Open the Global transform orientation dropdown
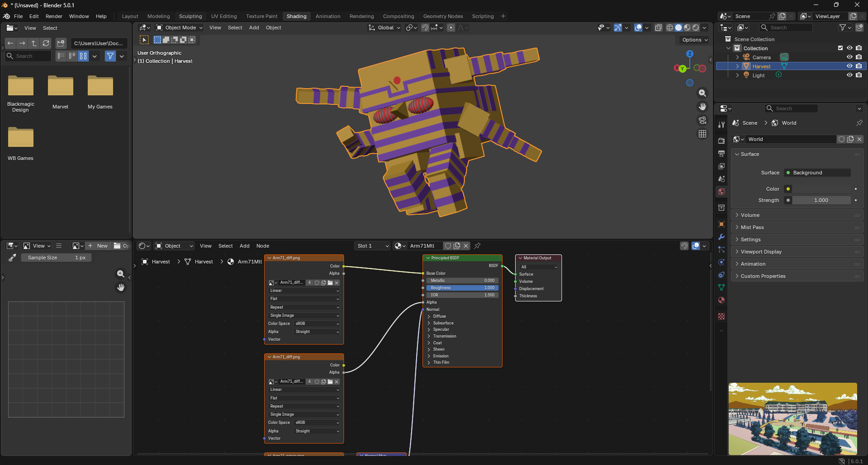 coord(384,28)
